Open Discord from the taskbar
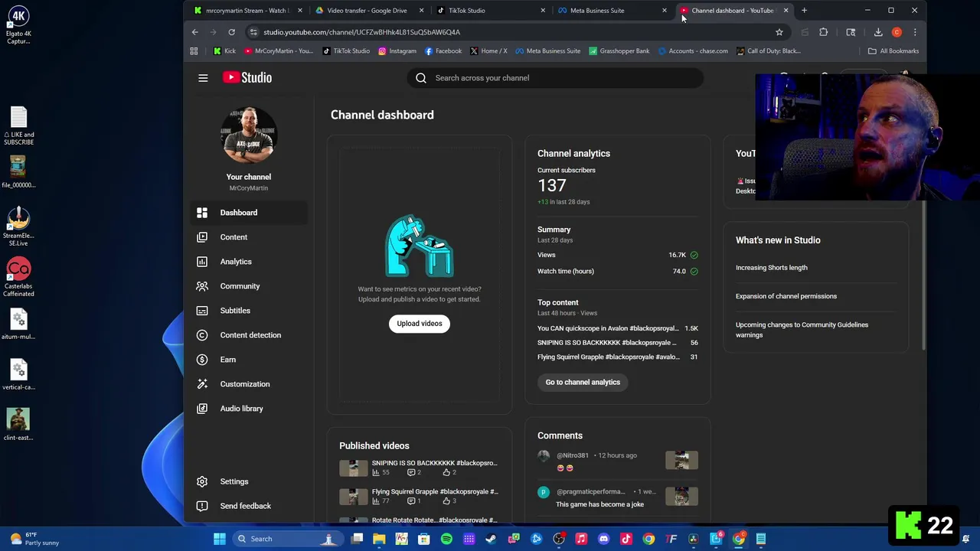980x551 pixels. pos(603,539)
